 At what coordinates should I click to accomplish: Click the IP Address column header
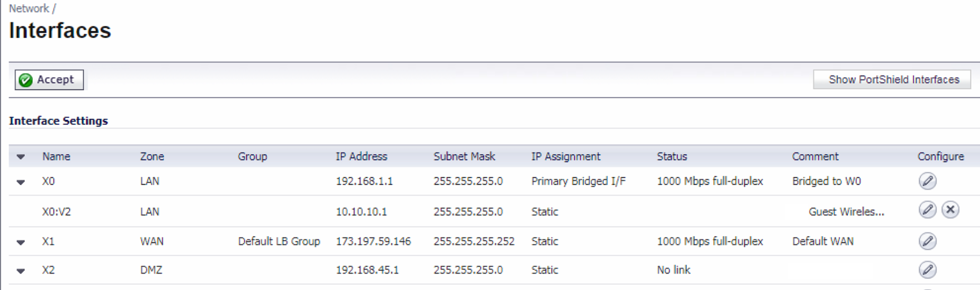[x=361, y=157]
